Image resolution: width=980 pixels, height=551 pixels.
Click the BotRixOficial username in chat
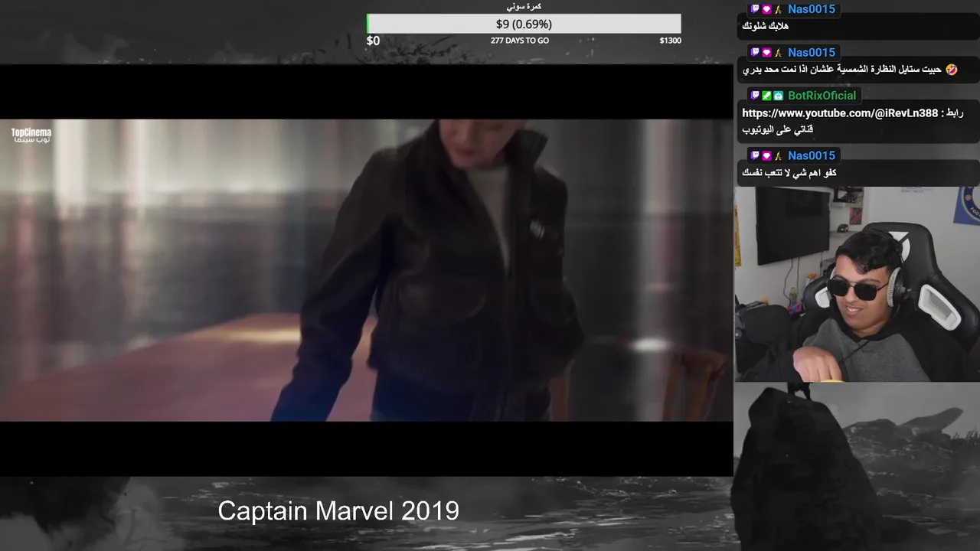[x=822, y=96]
